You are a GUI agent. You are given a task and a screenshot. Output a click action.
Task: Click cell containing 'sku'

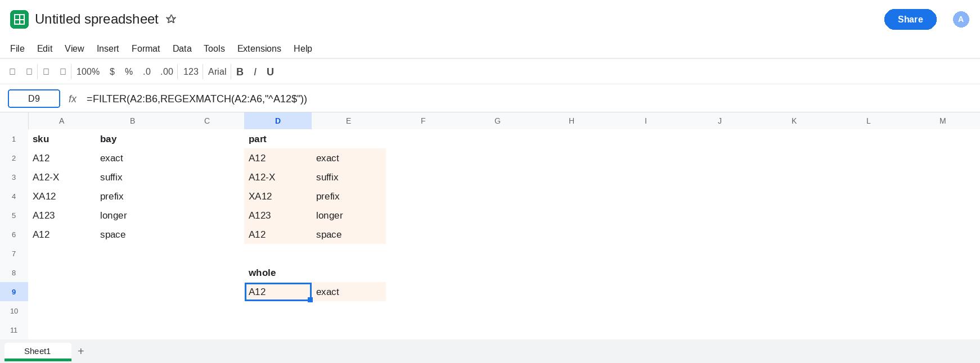click(62, 139)
